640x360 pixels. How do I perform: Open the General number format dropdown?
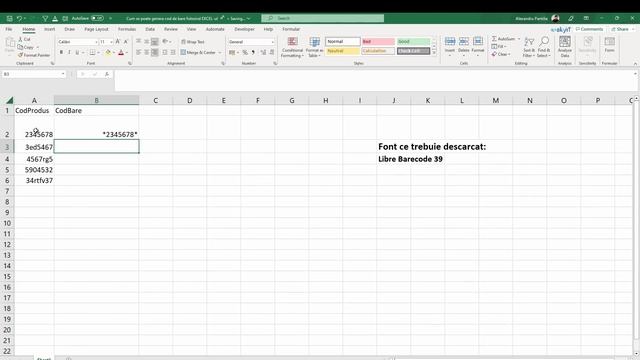pos(272,42)
